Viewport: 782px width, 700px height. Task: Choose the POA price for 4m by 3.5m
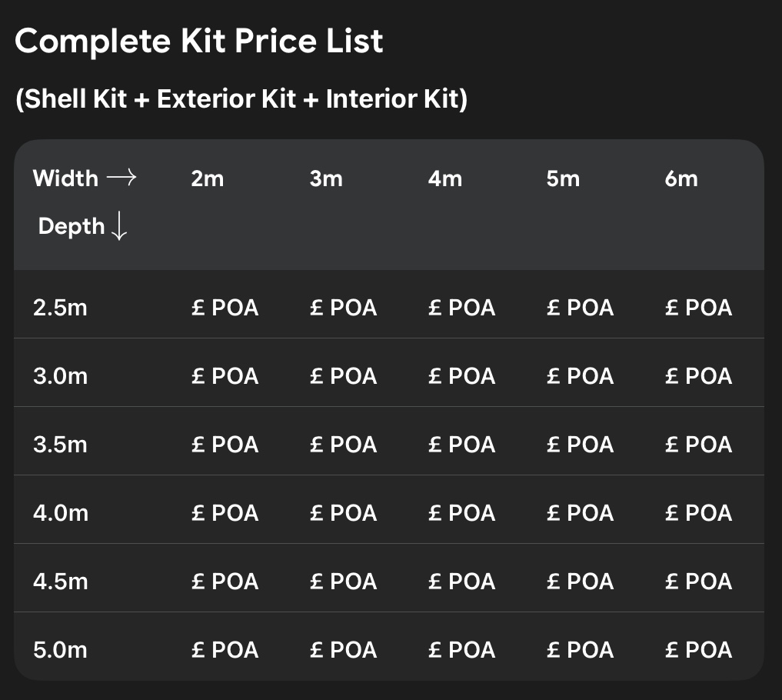(x=461, y=445)
